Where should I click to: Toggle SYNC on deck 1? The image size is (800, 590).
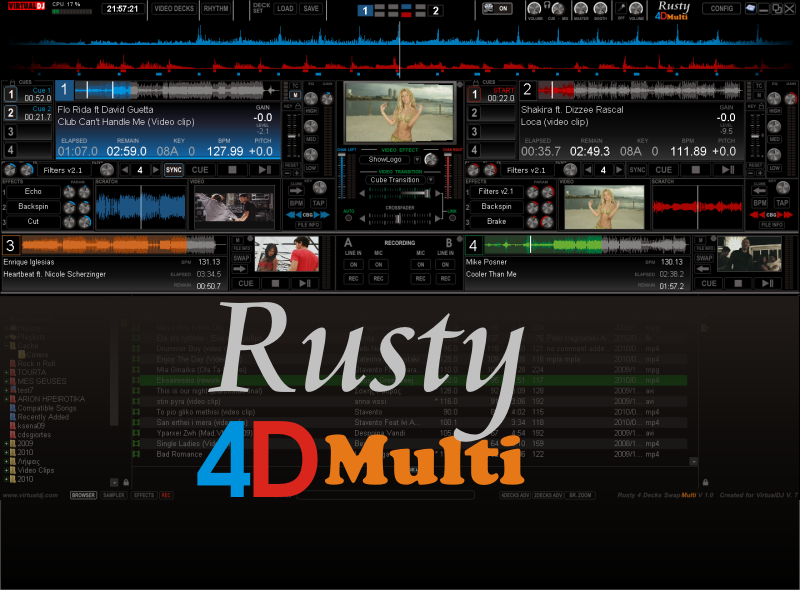173,170
